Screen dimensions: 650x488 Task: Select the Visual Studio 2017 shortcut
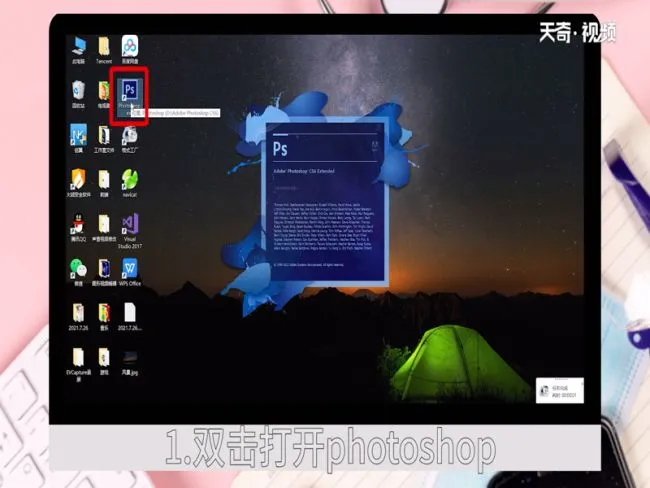(x=130, y=231)
